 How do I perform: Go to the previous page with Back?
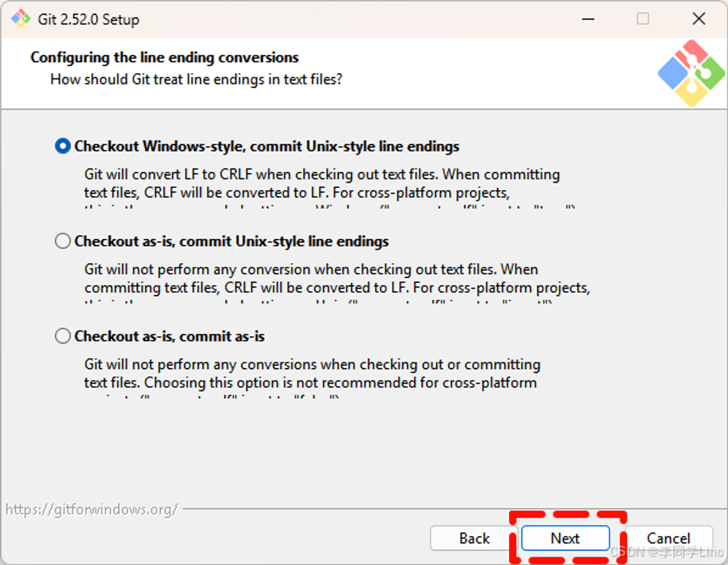click(474, 538)
